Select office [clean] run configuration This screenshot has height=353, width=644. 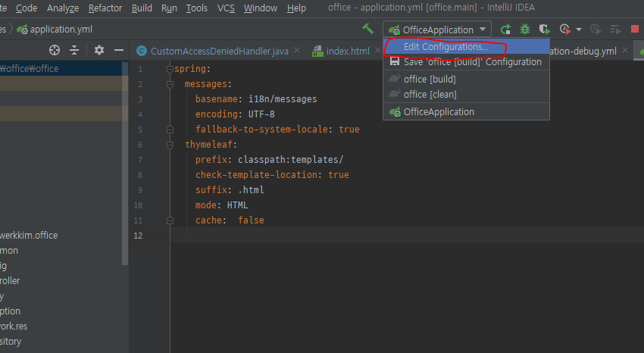pyautogui.click(x=466, y=95)
